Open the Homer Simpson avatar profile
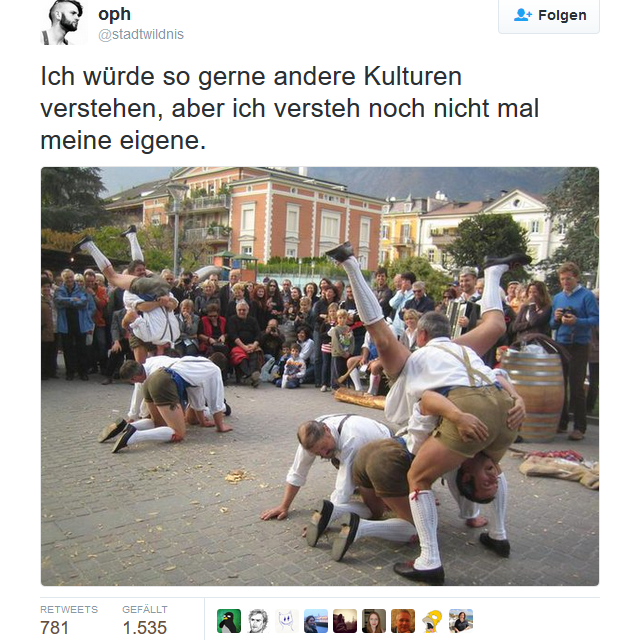Screen dimensions: 638x640 (x=431, y=621)
